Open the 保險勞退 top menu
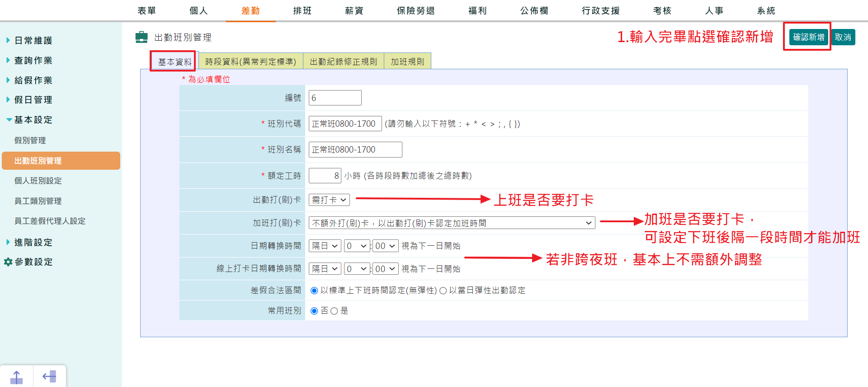The width and height of the screenshot is (868, 387). [416, 10]
